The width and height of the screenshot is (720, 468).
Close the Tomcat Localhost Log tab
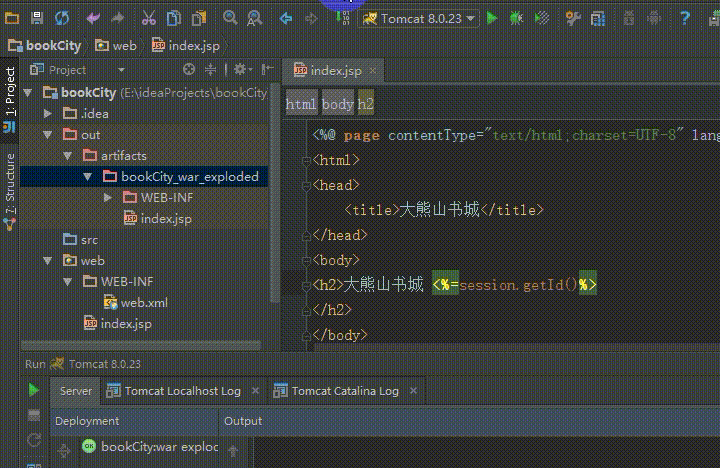pyautogui.click(x=255, y=391)
